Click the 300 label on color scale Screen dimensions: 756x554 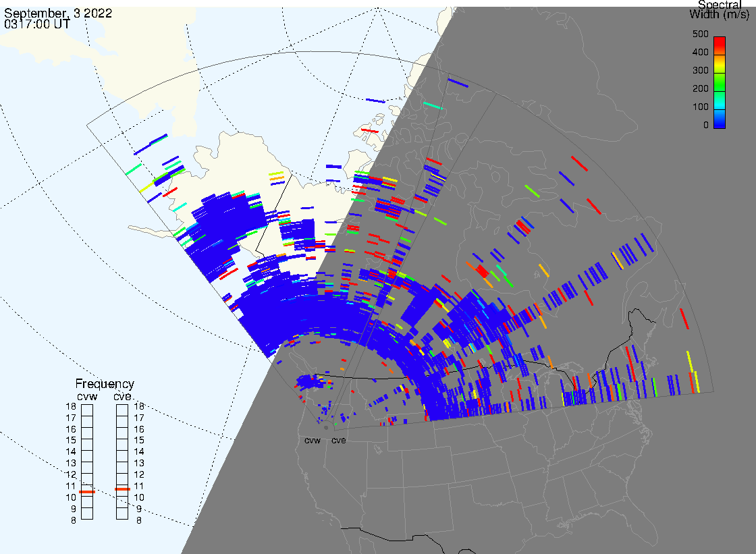click(700, 70)
